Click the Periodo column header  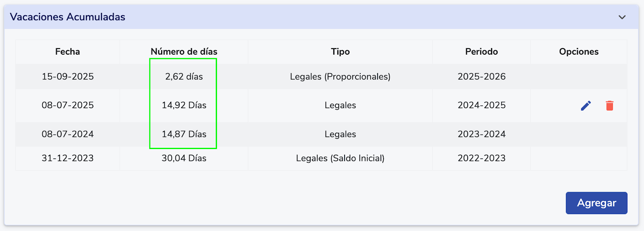[x=481, y=51]
